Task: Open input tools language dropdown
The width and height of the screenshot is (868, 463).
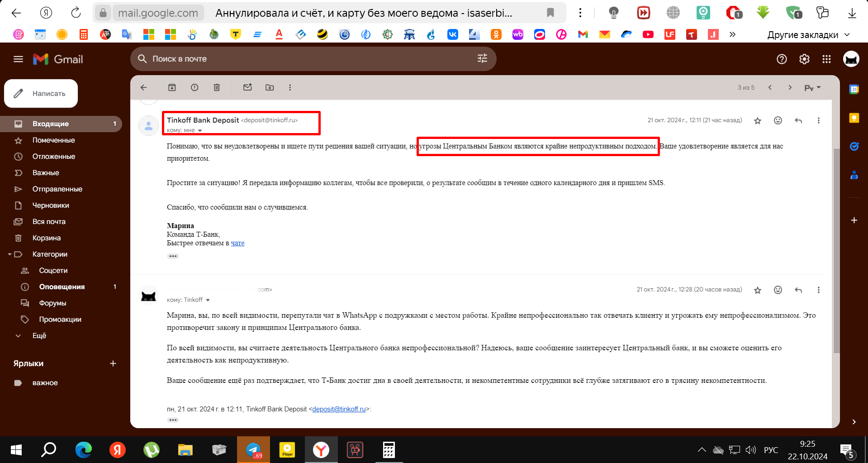Action: click(812, 88)
